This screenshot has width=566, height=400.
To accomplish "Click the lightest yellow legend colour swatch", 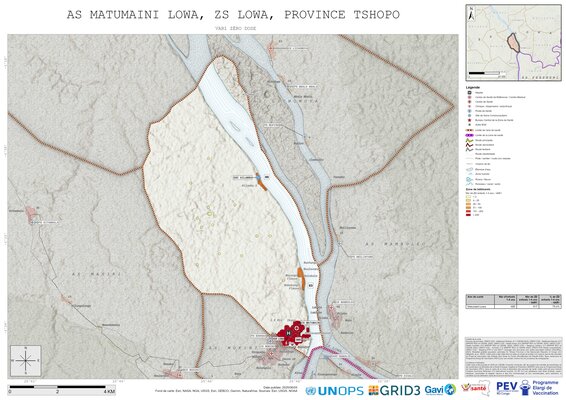I will [x=468, y=197].
